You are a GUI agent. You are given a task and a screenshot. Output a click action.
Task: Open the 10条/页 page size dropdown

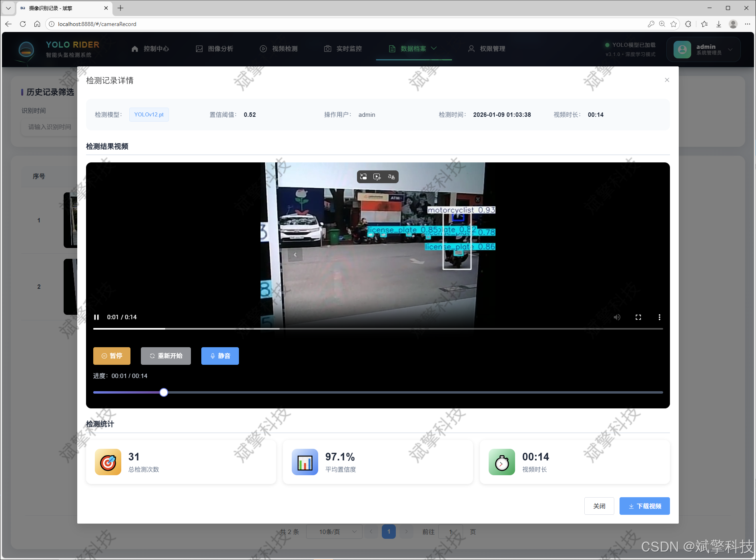(334, 532)
